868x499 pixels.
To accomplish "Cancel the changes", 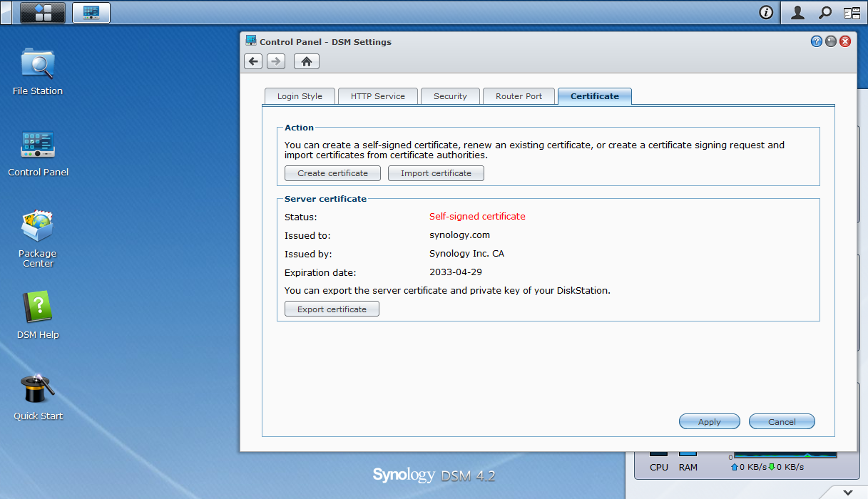I will click(x=782, y=421).
